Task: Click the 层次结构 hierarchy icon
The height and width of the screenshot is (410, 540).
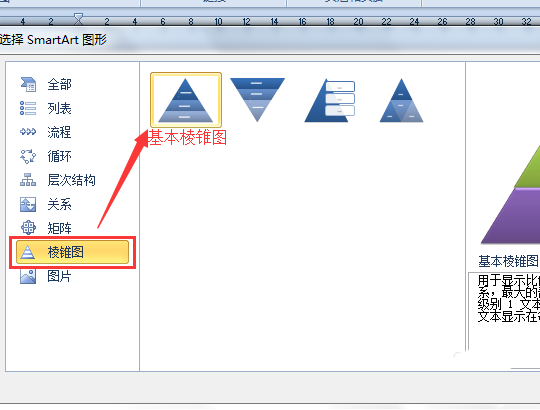Action: tap(28, 180)
